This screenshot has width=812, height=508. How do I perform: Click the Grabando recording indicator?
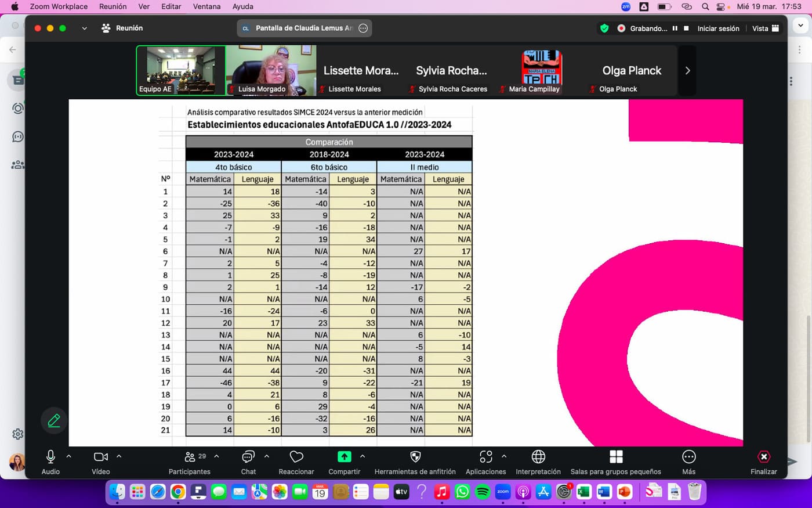[x=643, y=28]
